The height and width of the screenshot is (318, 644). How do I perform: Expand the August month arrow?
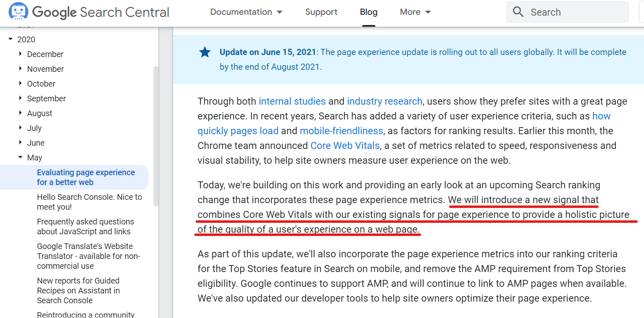[x=21, y=113]
